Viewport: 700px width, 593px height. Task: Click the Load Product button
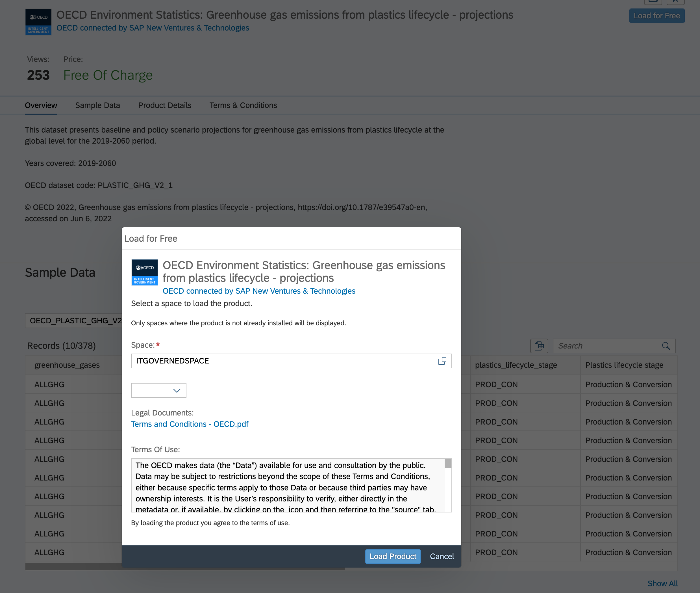[x=393, y=556]
